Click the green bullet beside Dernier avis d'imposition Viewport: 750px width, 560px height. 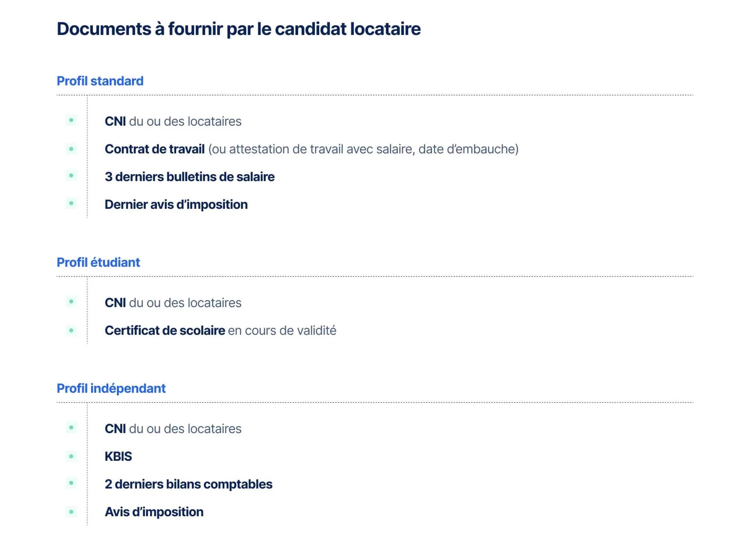[x=71, y=203]
